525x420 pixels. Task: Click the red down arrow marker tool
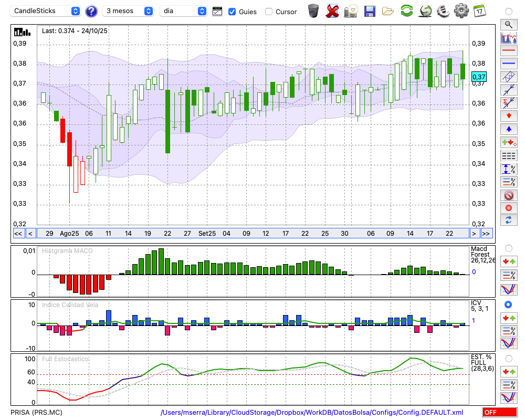point(509,116)
